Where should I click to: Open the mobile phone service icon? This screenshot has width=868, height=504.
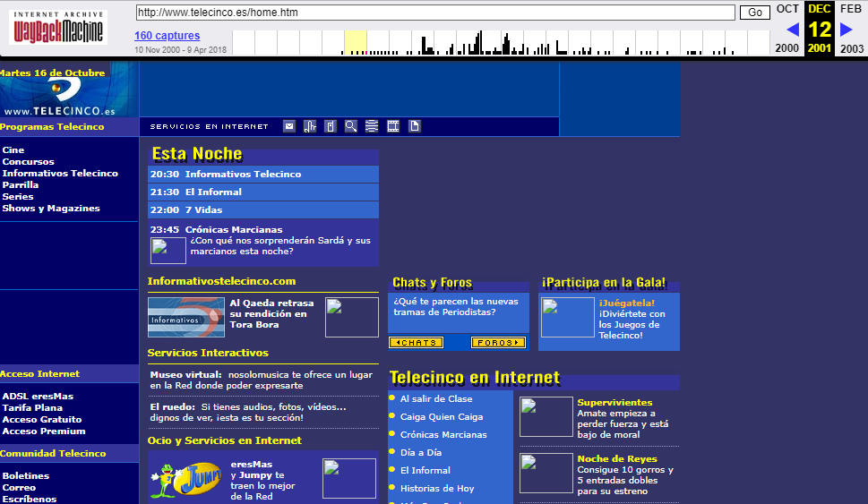point(331,127)
